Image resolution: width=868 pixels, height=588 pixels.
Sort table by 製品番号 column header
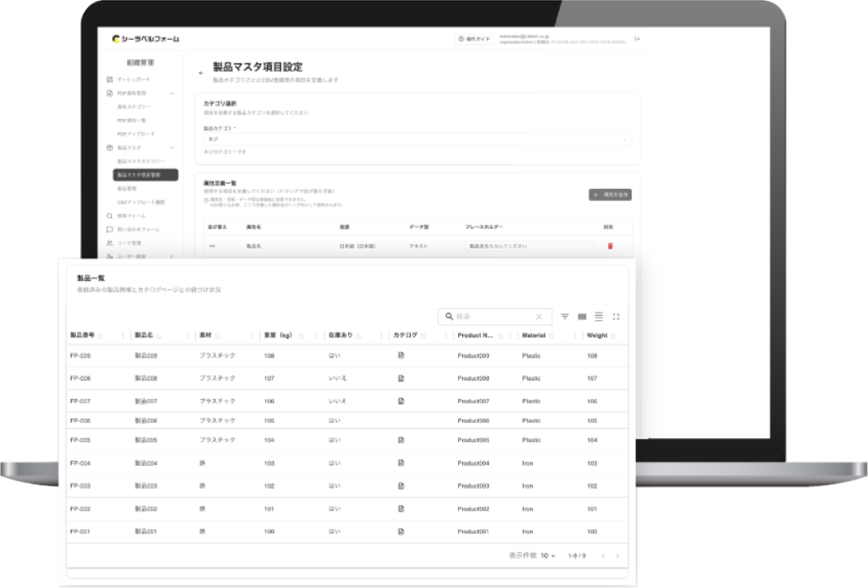tap(82, 336)
